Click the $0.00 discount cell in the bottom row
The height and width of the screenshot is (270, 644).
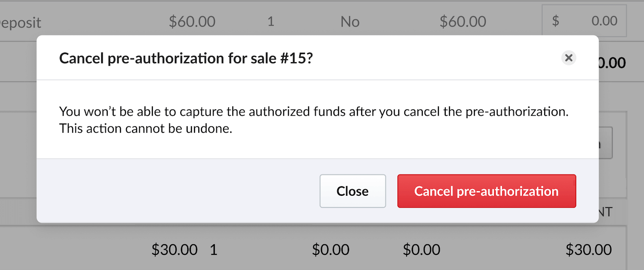coord(331,249)
